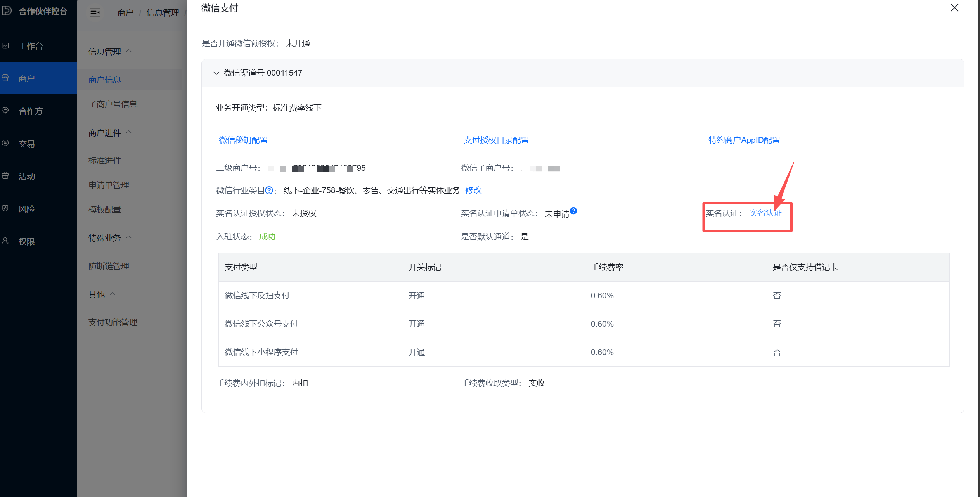Open 特约商户AppID配置 link
This screenshot has width=980, height=497.
pyautogui.click(x=744, y=140)
